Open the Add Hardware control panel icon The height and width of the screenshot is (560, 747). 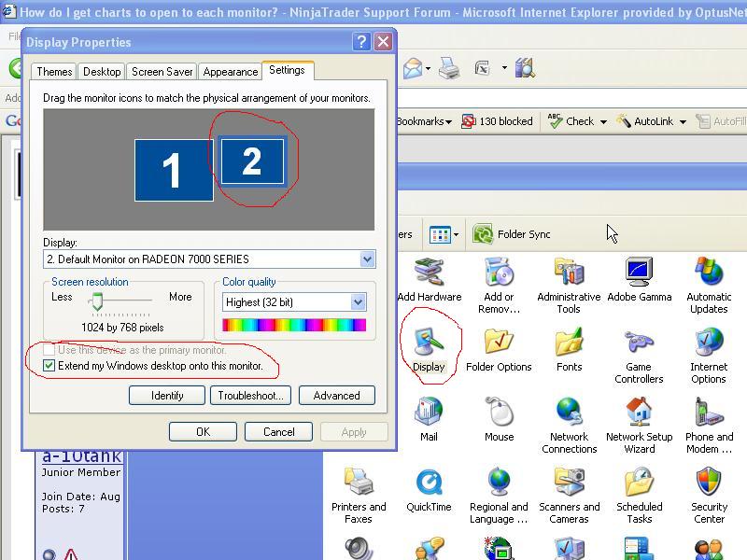(430, 281)
